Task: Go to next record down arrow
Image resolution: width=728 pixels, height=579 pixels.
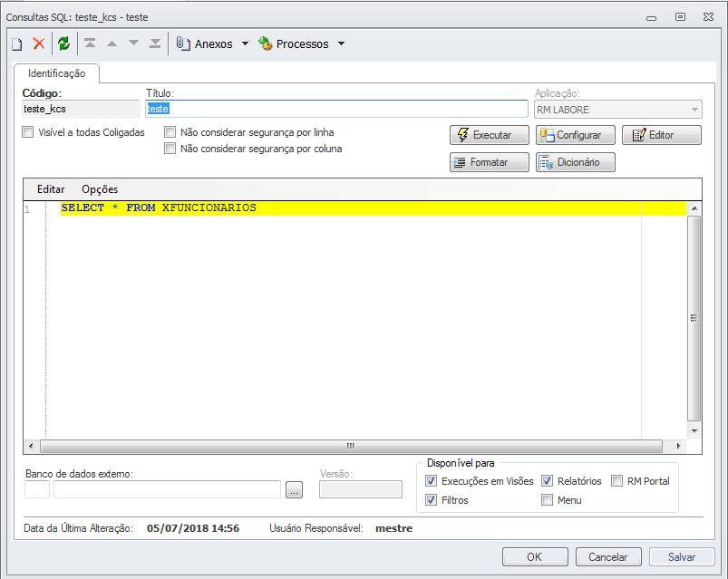Action: (133, 43)
